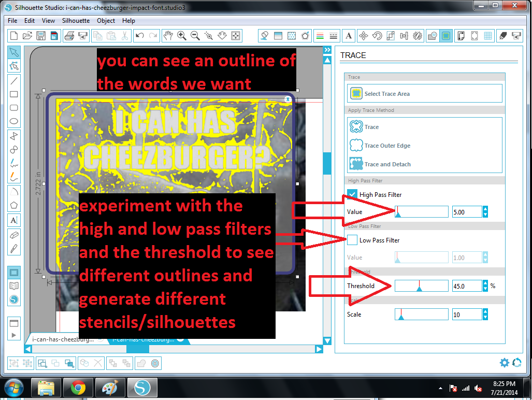Viewport: 532px width, 400px height.
Task: Open the View menu
Action: tap(48, 21)
